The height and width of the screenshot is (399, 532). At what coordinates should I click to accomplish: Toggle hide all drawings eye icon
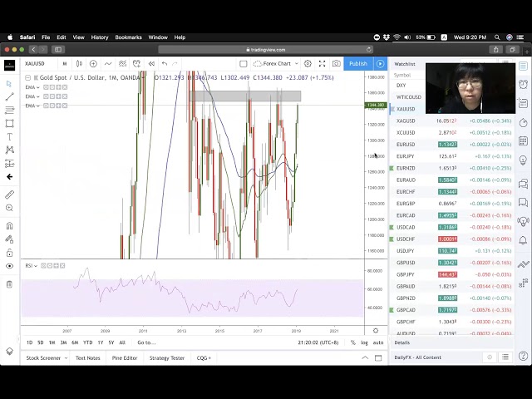(x=9, y=266)
